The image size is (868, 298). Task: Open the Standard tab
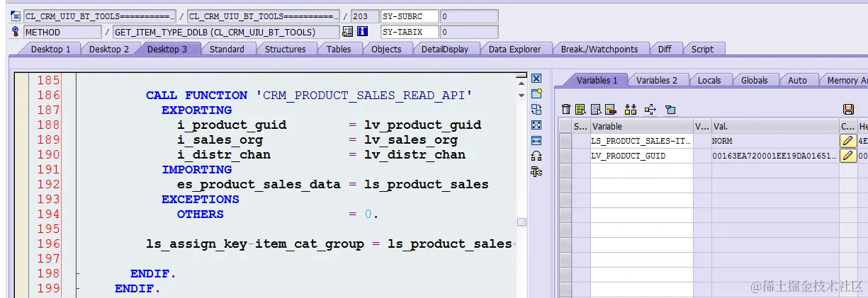tap(227, 49)
